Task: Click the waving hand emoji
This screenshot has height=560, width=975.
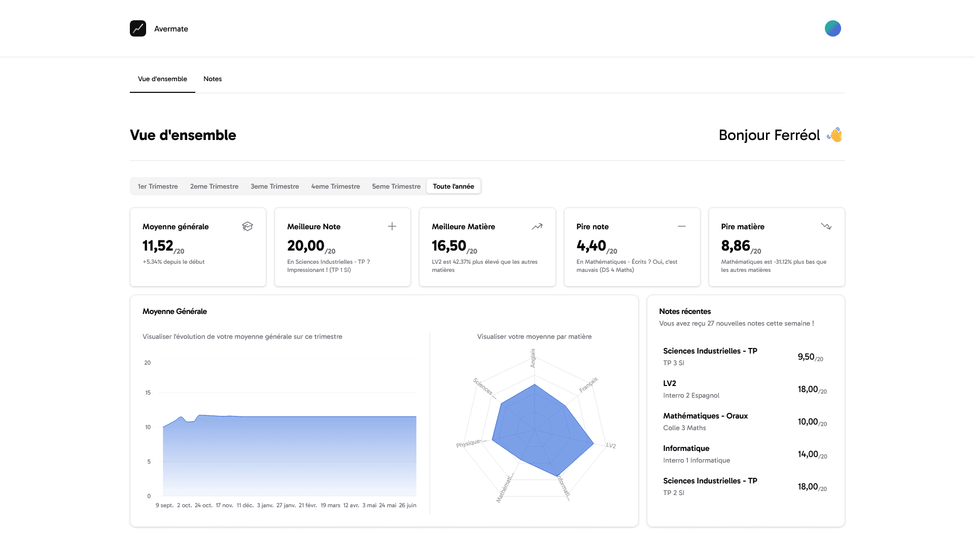Action: click(x=834, y=135)
